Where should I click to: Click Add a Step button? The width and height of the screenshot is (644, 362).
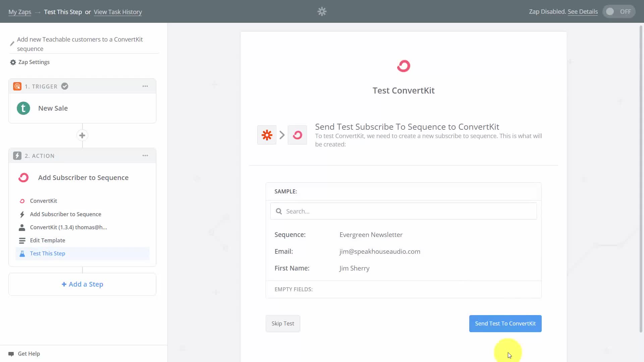point(82,284)
